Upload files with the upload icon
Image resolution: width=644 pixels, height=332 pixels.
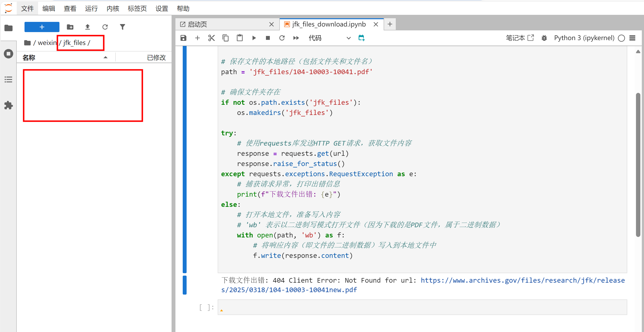[88, 27]
